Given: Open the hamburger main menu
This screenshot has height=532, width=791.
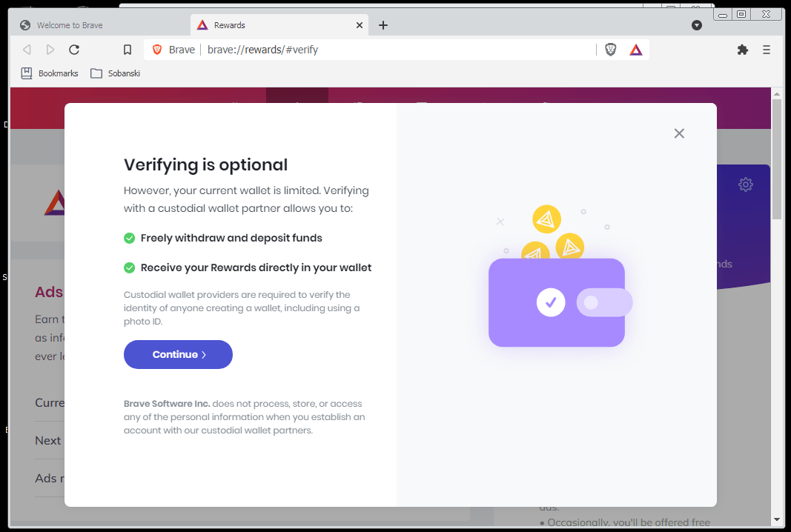Looking at the screenshot, I should [767, 50].
